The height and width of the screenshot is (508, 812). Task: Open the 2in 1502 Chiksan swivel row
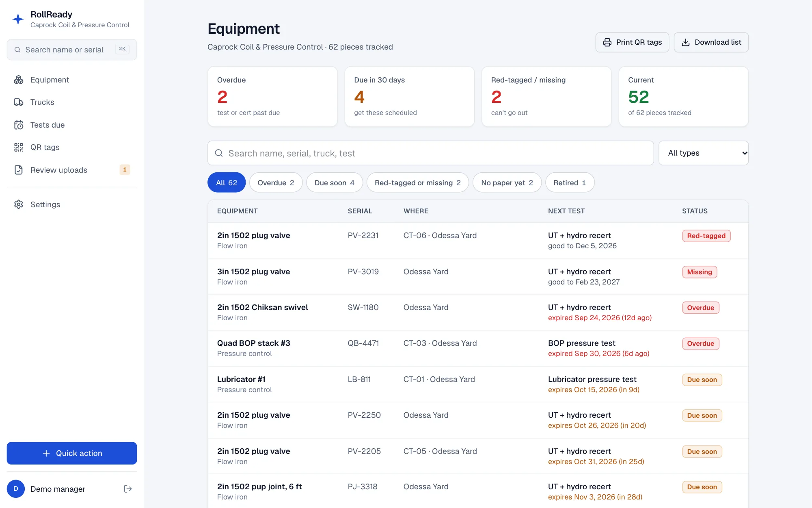[478, 312]
